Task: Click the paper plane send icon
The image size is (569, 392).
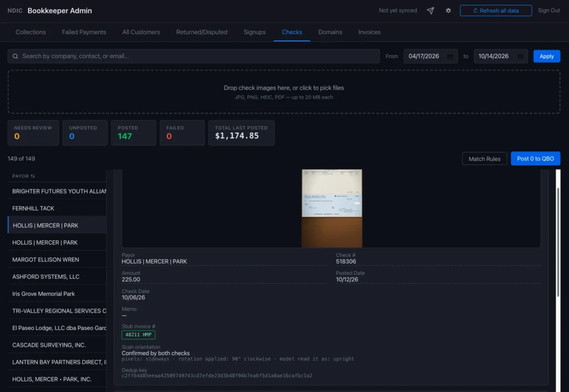Action: click(x=430, y=11)
